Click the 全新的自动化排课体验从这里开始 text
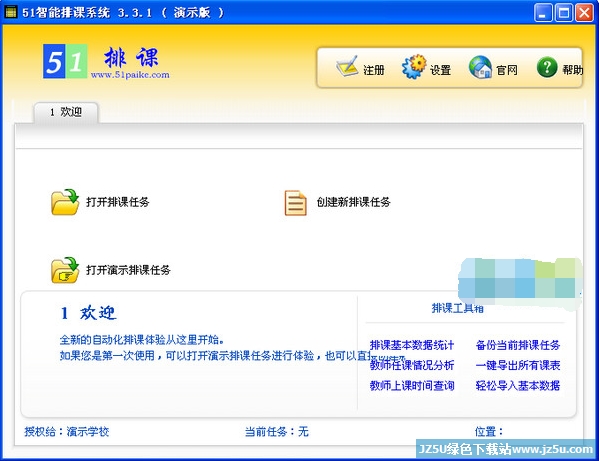The image size is (599, 461). coord(142,340)
